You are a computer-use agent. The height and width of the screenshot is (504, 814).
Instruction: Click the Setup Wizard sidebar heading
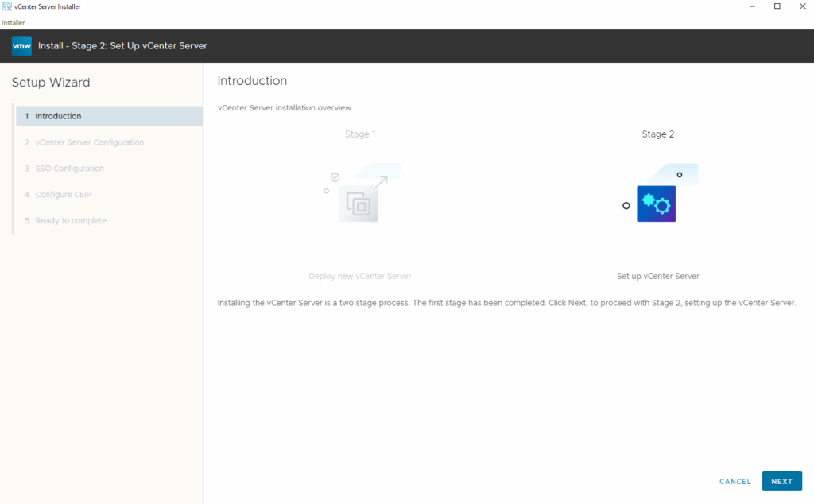pyautogui.click(x=51, y=83)
